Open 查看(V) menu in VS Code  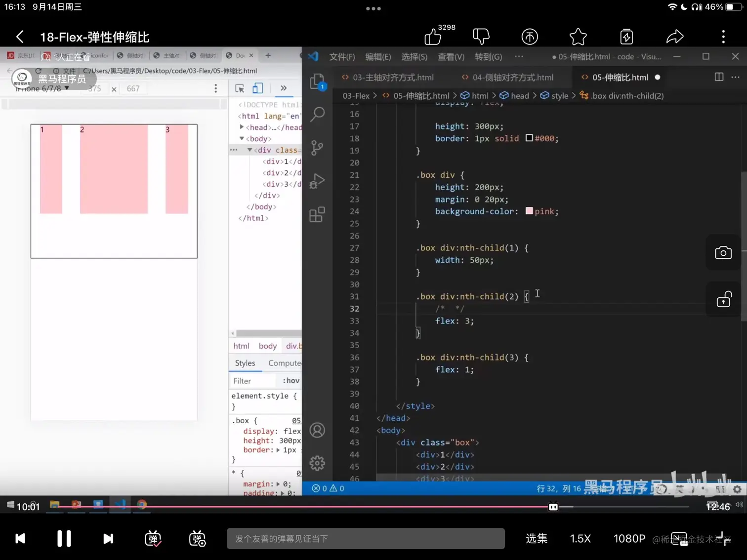[451, 57]
